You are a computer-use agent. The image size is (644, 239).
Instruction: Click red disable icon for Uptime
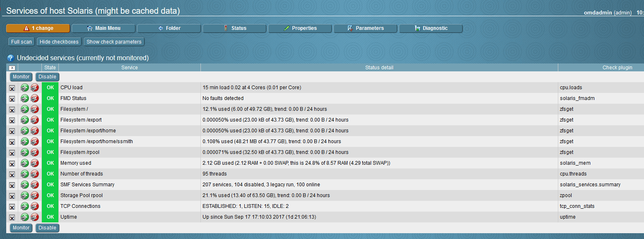pos(35,217)
